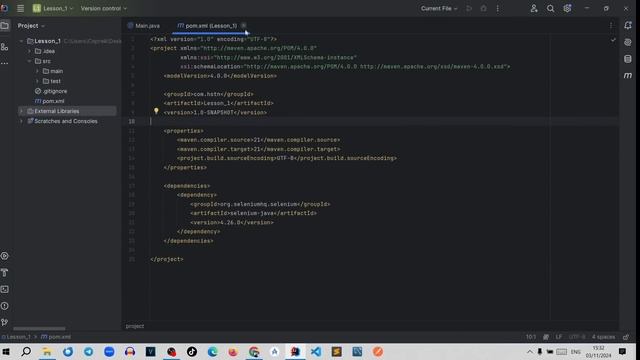
Task: Open the Database tool window
Action: 628,59
